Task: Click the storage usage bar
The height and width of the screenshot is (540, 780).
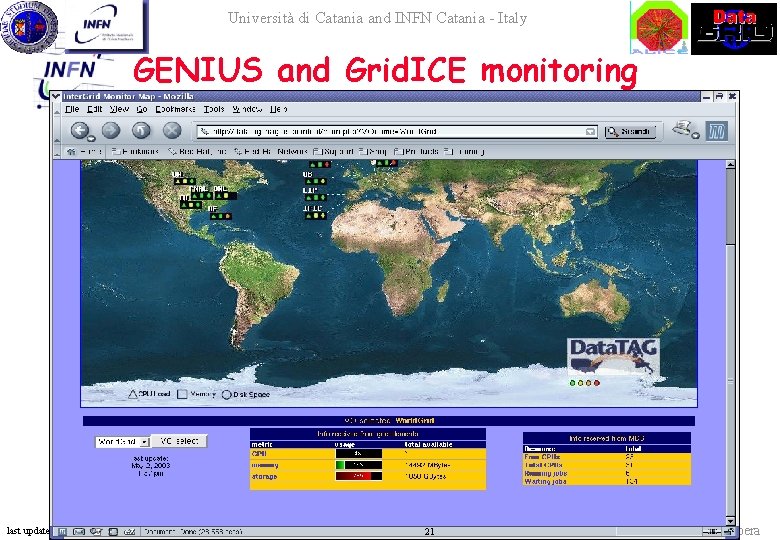Action: pyautogui.click(x=359, y=476)
